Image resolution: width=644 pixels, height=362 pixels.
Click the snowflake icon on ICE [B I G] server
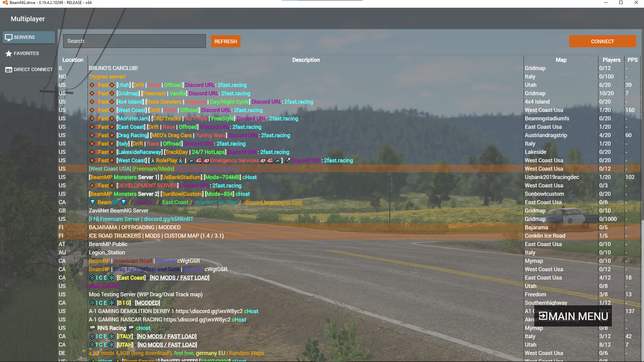click(x=92, y=303)
